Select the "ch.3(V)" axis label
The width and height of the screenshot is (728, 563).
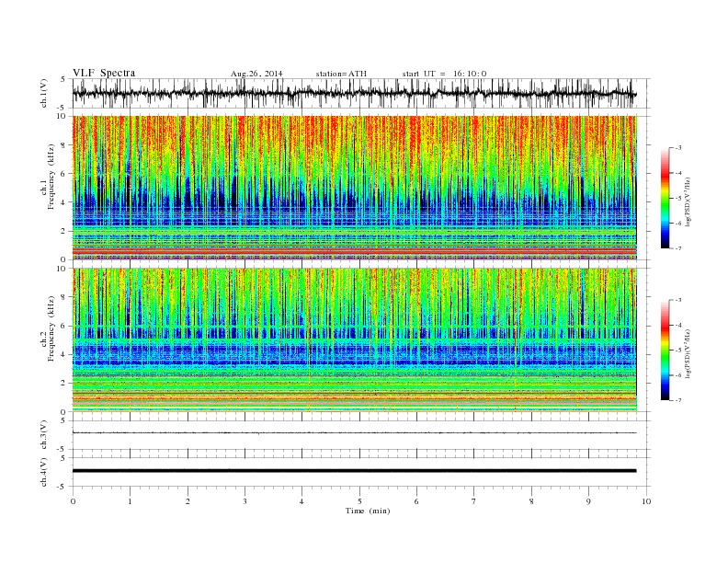pyautogui.click(x=44, y=435)
